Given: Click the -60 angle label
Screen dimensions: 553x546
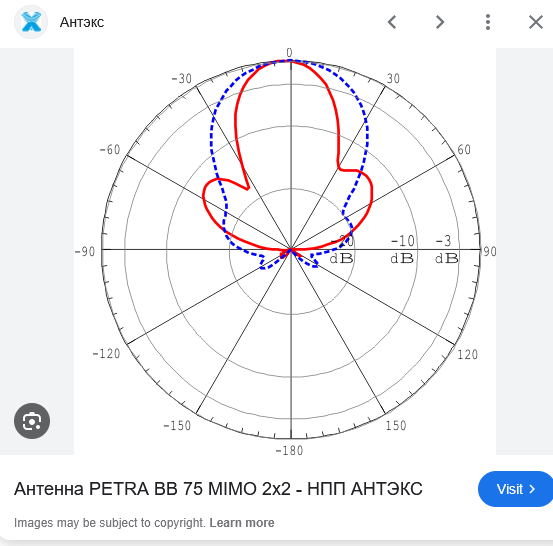Looking at the screenshot, I should 110,150.
